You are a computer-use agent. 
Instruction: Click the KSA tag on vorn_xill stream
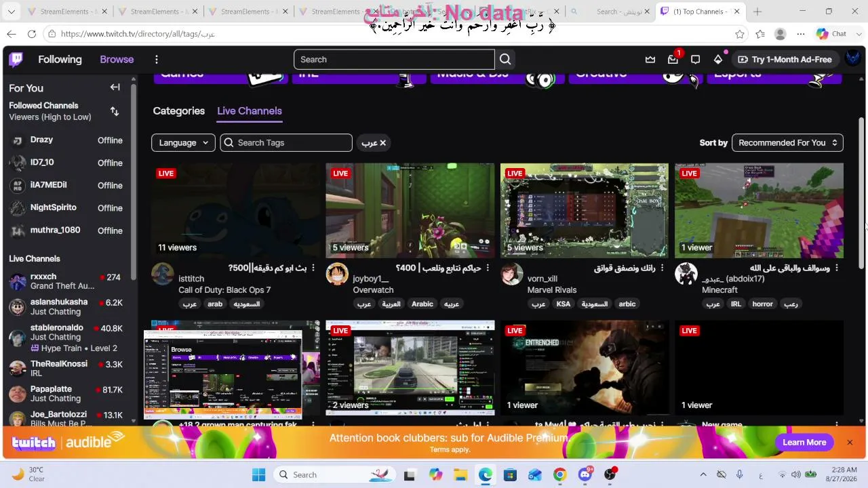564,304
